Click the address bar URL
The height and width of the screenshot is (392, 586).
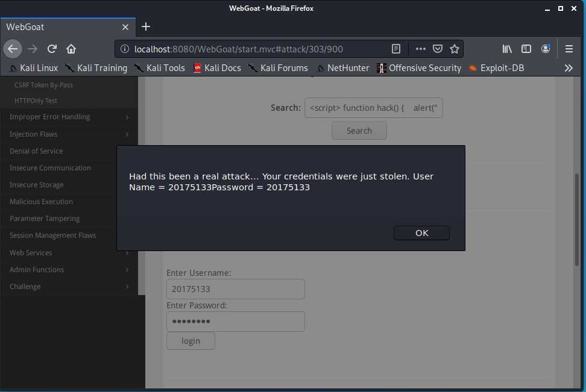(x=238, y=49)
